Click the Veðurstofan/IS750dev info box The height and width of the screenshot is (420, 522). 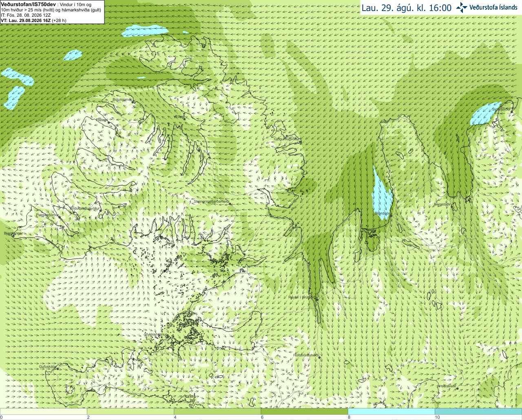[x=52, y=12]
